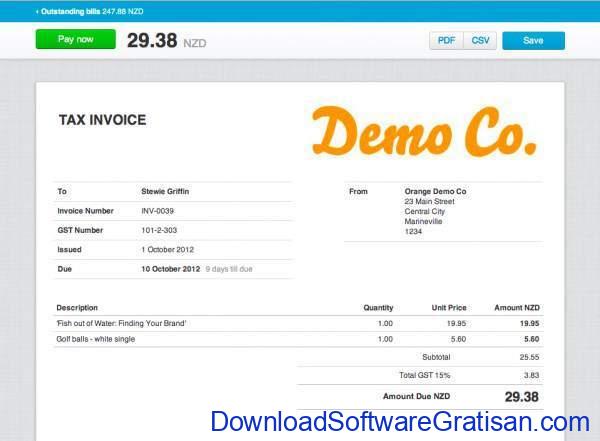Export invoice as CSV
Image resolution: width=600 pixels, height=441 pixels.
tap(480, 41)
